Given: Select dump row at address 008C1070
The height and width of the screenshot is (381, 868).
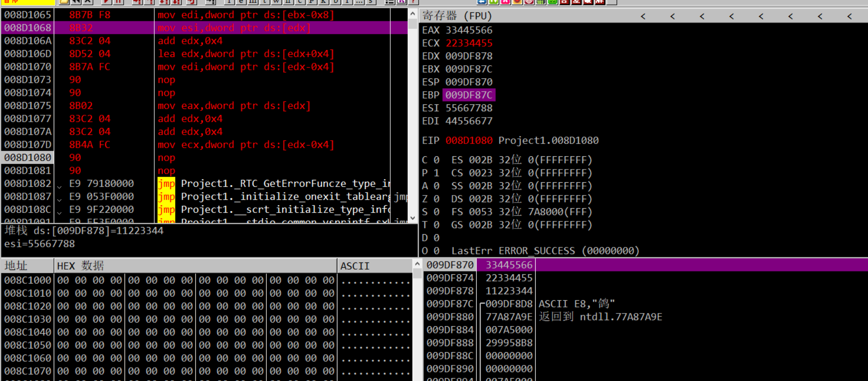Looking at the screenshot, I should coord(206,371).
